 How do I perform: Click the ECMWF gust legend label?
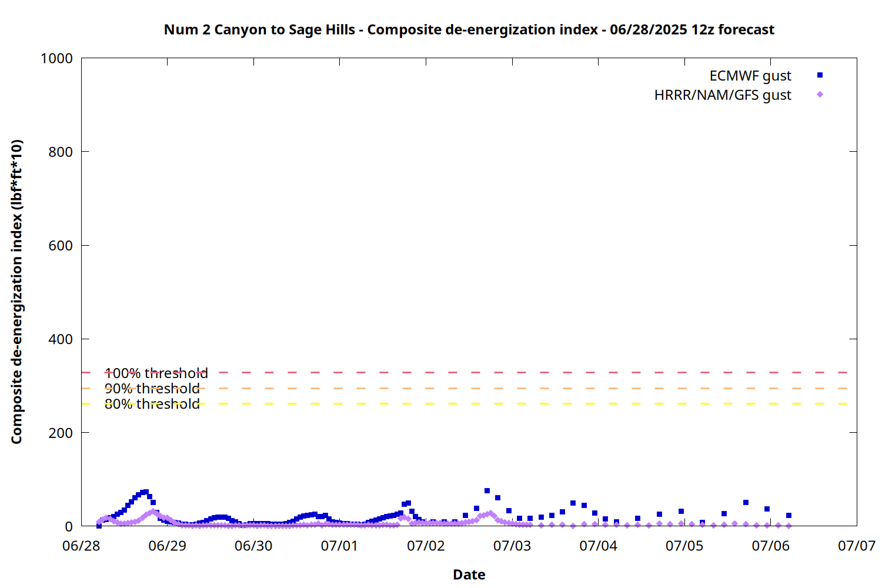[750, 76]
